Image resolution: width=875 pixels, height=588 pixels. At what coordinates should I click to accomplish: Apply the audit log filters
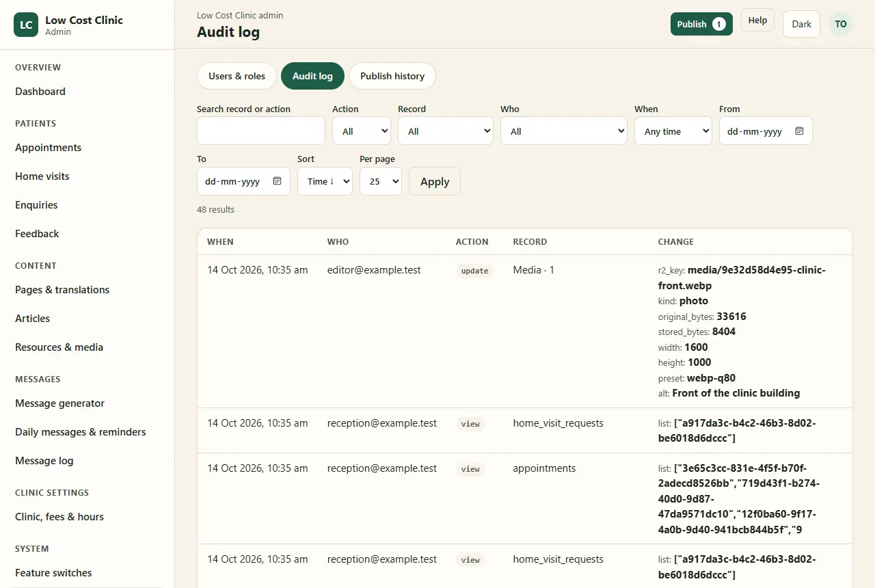[435, 181]
